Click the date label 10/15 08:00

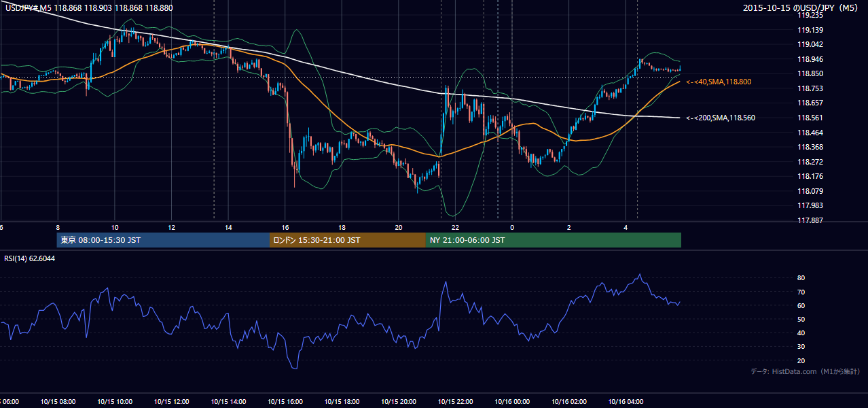[58, 402]
